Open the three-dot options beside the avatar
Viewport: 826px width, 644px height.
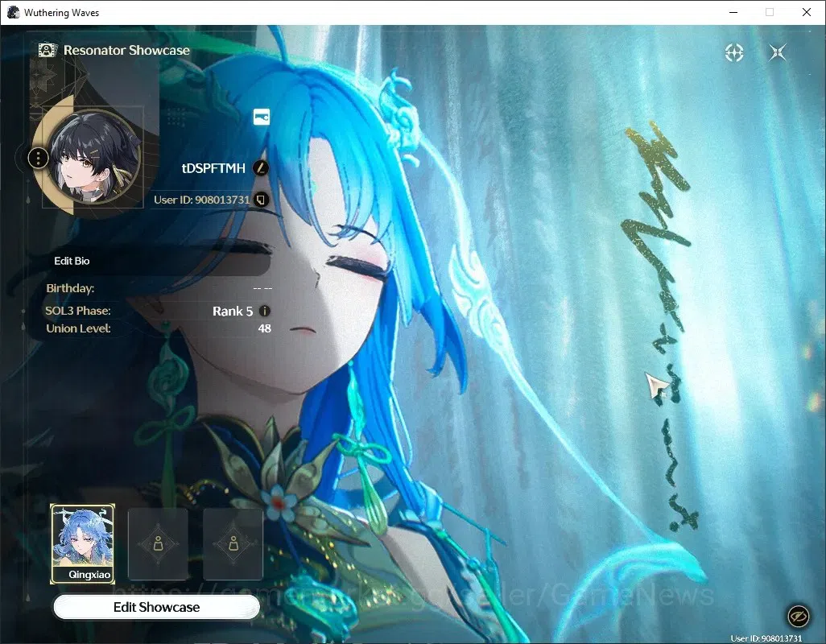[x=38, y=158]
